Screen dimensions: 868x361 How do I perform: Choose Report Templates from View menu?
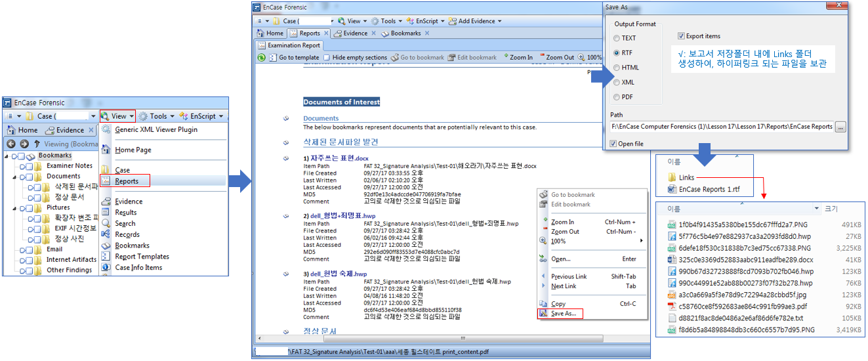pos(142,257)
